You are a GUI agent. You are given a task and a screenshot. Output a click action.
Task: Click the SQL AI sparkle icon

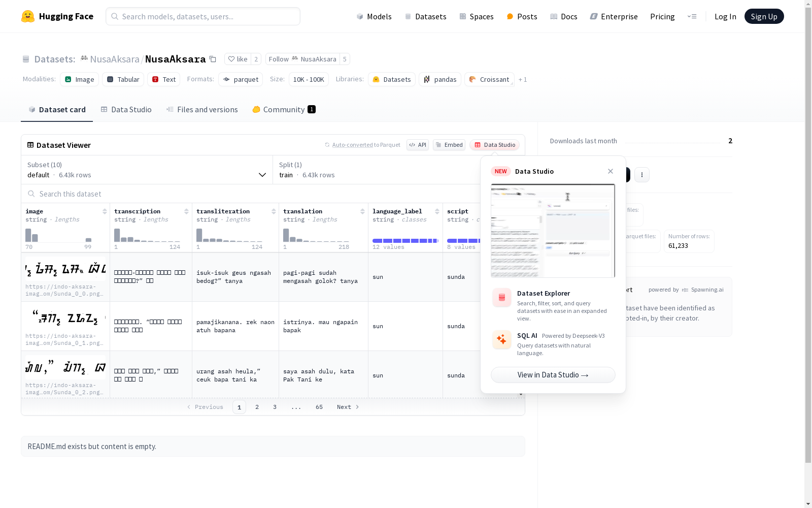coord(502,339)
